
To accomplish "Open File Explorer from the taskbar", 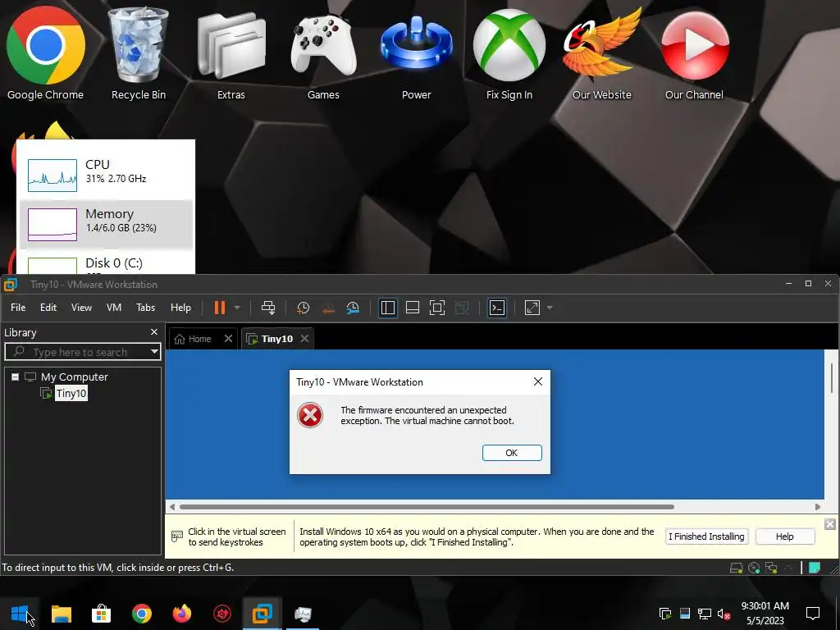I will [x=61, y=614].
